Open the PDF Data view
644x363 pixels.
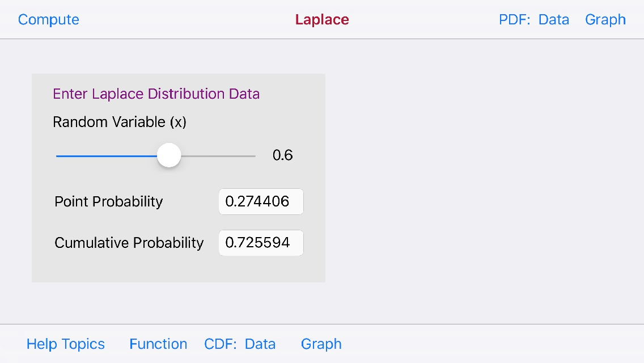click(554, 19)
